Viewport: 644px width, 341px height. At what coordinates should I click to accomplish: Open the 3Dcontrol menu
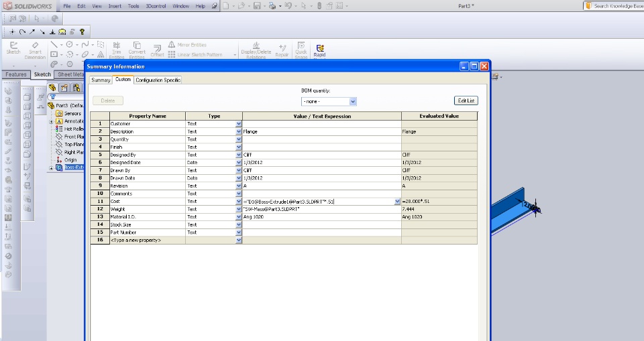(x=156, y=6)
